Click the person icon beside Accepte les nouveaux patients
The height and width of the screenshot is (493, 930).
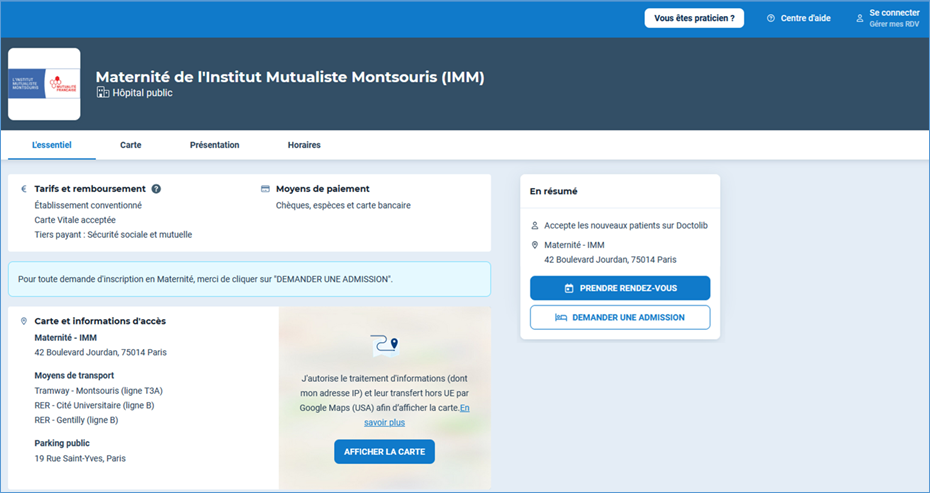click(x=534, y=225)
